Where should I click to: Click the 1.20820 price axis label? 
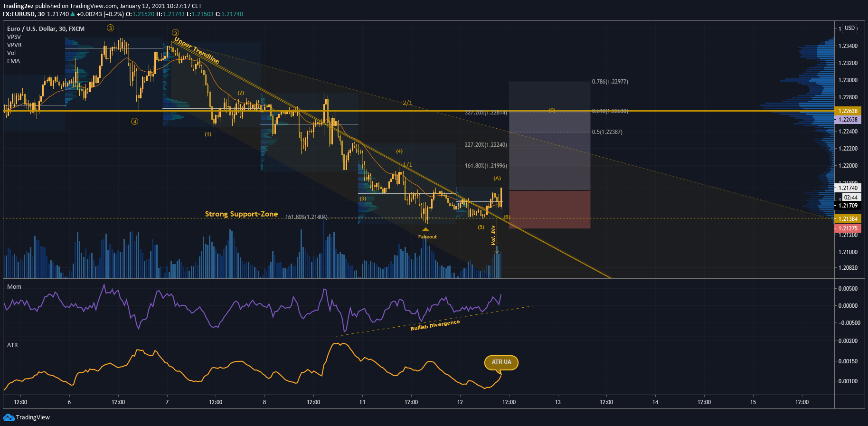click(x=848, y=268)
